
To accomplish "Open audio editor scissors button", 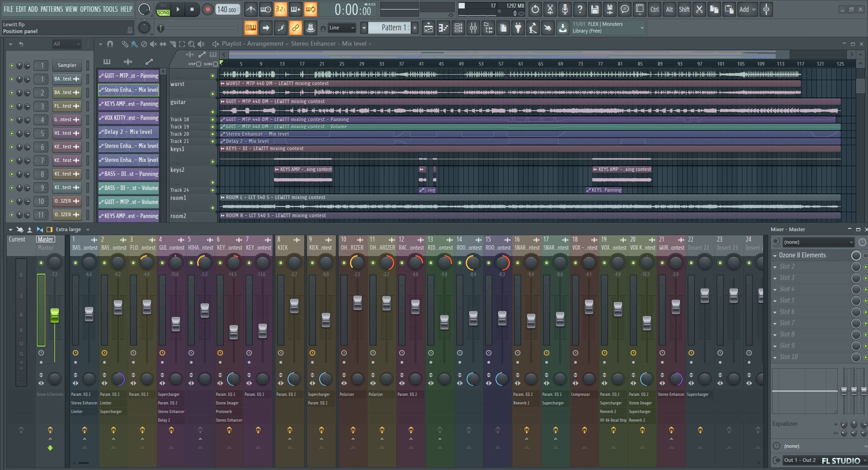I will [x=550, y=9].
